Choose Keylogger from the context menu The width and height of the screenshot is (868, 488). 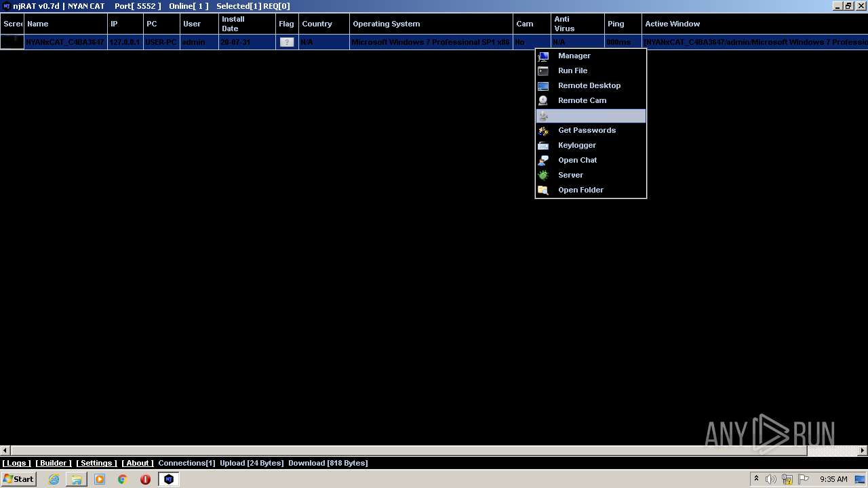click(591, 145)
